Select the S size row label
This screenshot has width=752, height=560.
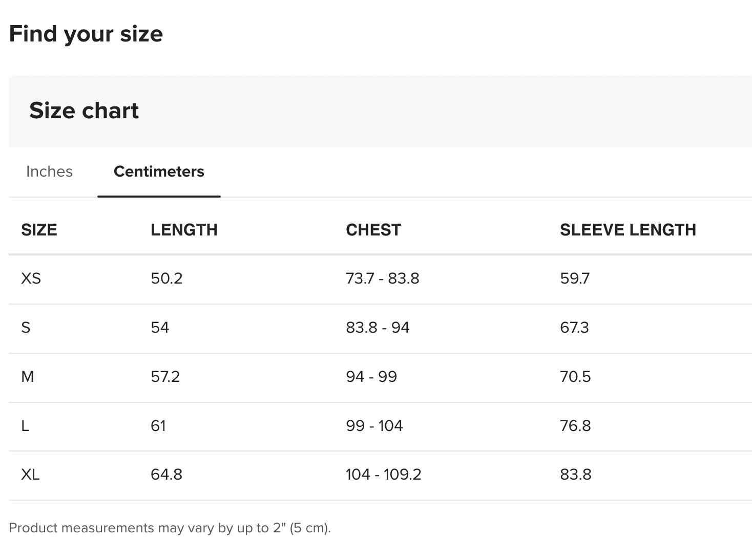(x=26, y=328)
